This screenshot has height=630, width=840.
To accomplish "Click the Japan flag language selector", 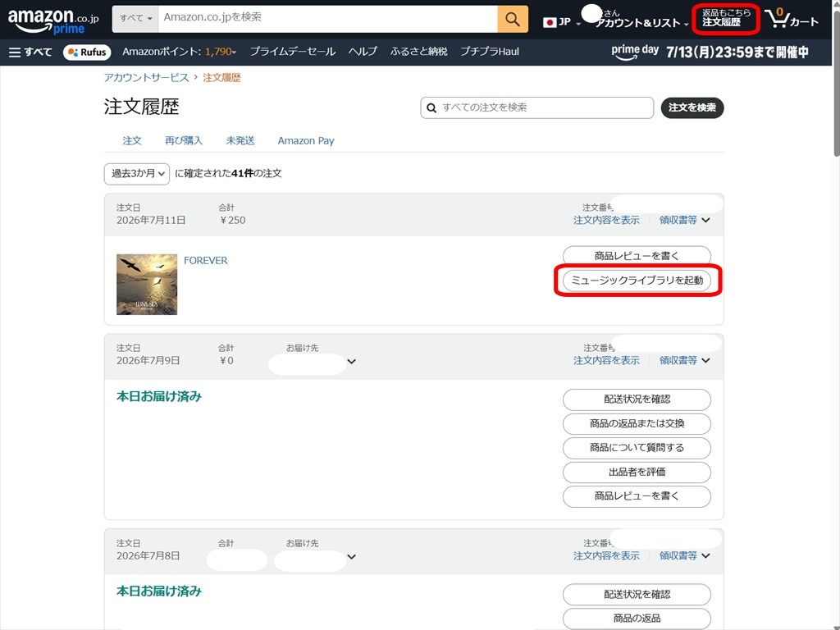I will click(x=561, y=22).
